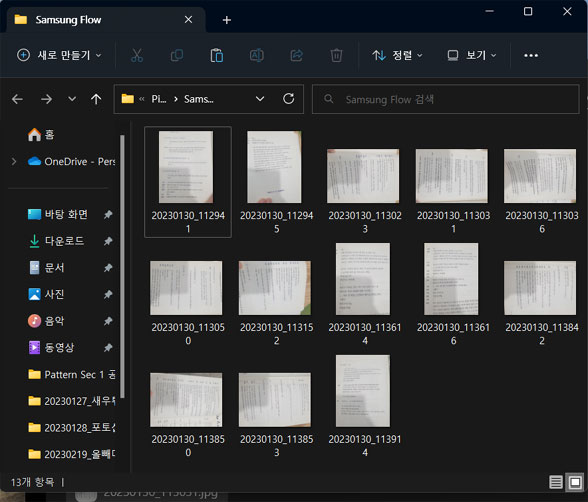Select image 20230130_113031
588x502 pixels.
[x=453, y=191]
